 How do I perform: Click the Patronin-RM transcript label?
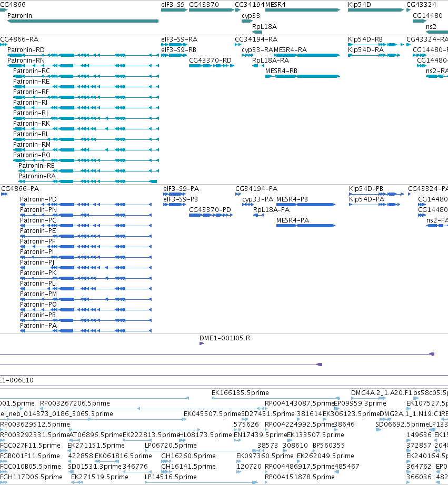click(x=32, y=145)
